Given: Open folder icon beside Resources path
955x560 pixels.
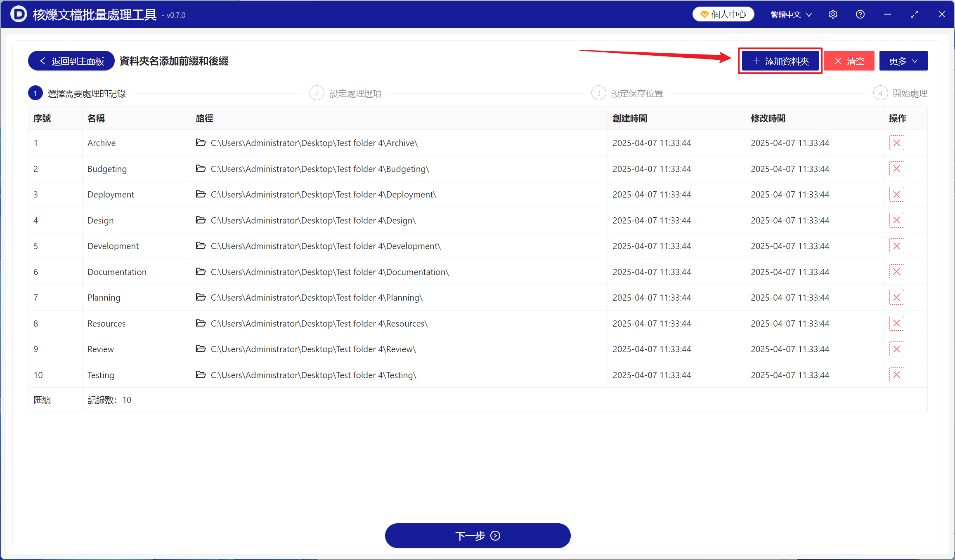Looking at the screenshot, I should 201,323.
